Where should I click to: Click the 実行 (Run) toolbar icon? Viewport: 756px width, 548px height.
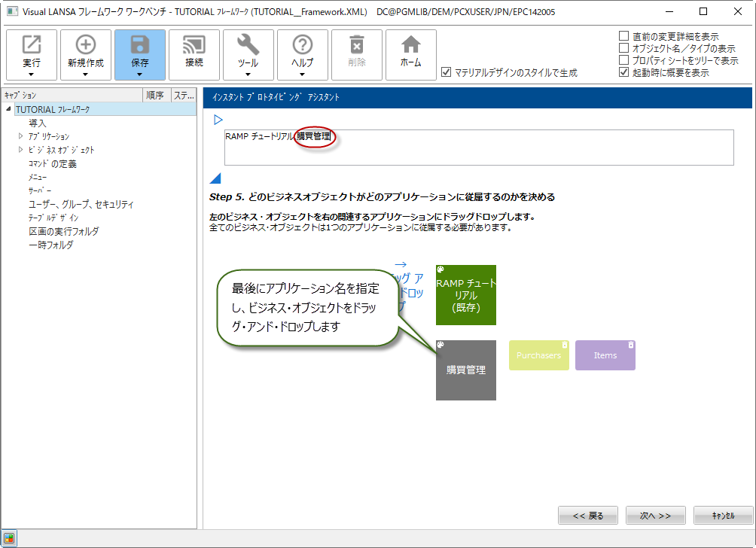(x=32, y=44)
